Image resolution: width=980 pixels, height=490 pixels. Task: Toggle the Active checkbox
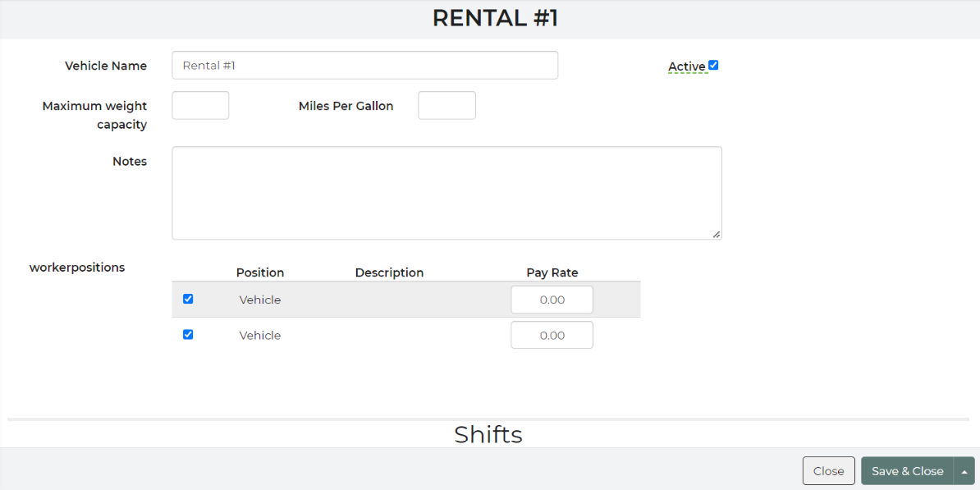(713, 65)
